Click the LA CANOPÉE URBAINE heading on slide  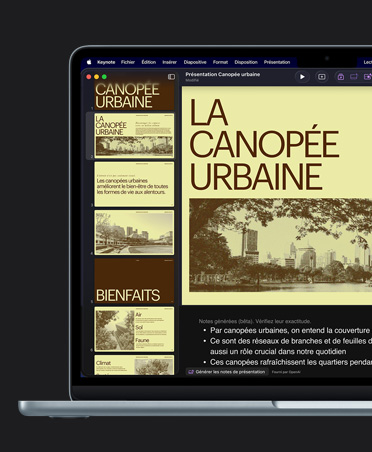coord(263,144)
